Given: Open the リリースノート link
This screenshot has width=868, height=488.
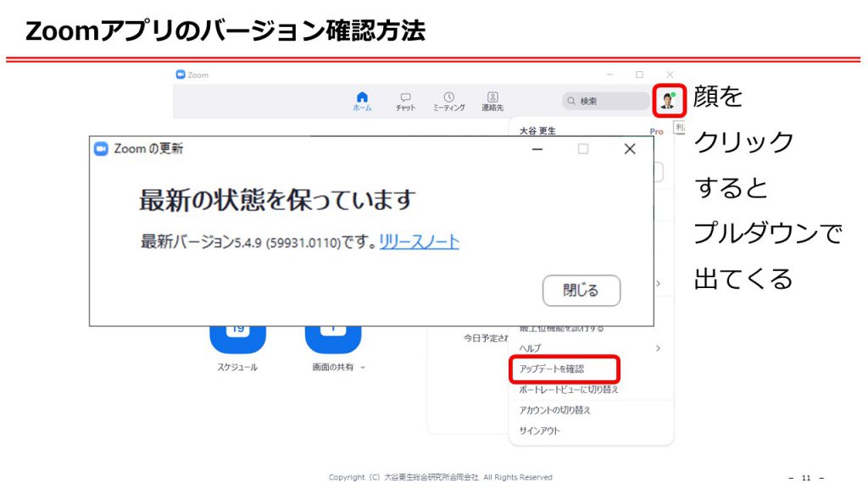Looking at the screenshot, I should tap(419, 241).
